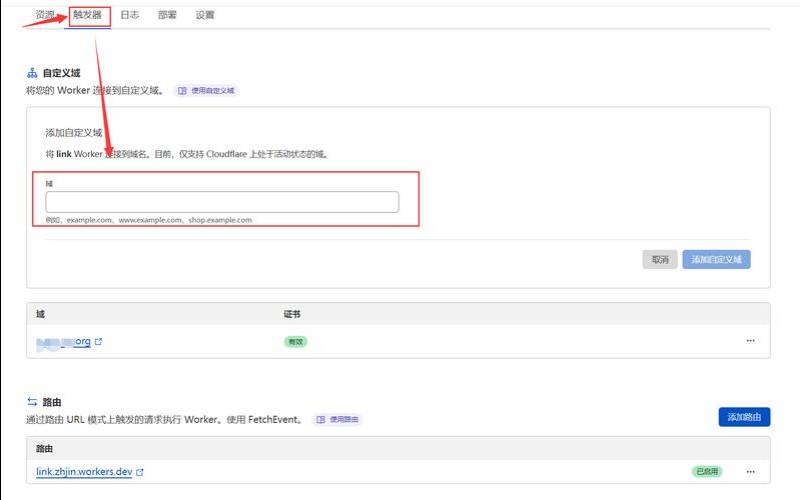Click the 已启用 status badge
The image size is (800, 500).
(x=707, y=471)
